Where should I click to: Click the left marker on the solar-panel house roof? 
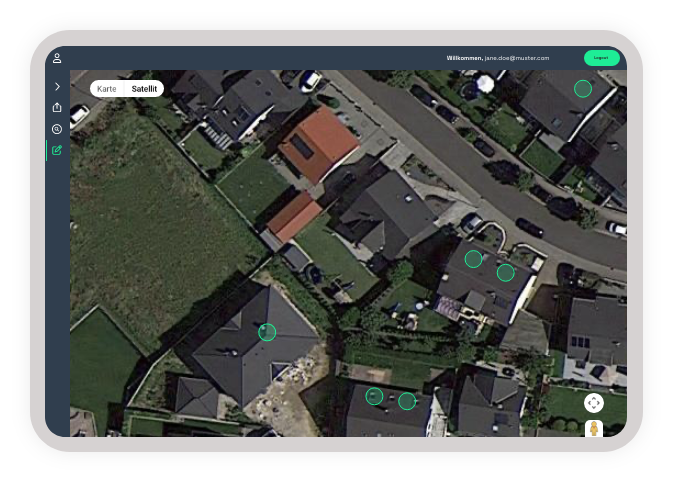click(473, 259)
